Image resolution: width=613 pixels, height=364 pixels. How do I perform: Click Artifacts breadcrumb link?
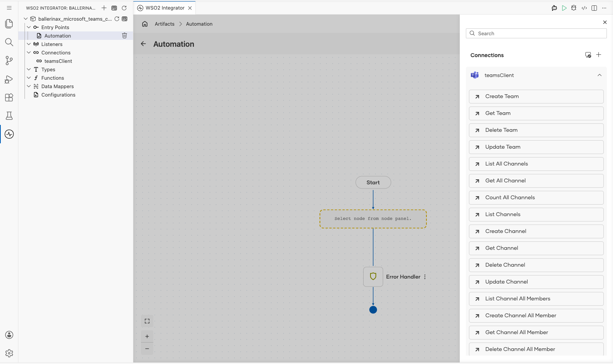[164, 24]
